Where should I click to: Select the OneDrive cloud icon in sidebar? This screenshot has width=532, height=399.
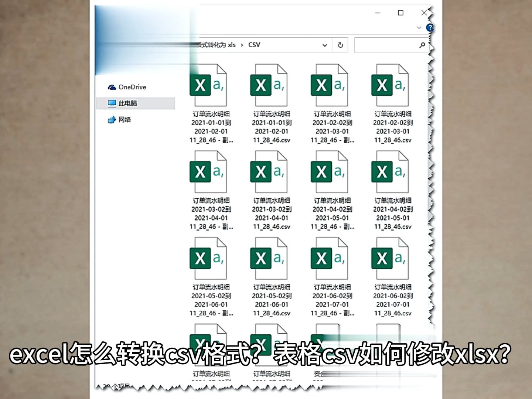click(111, 87)
